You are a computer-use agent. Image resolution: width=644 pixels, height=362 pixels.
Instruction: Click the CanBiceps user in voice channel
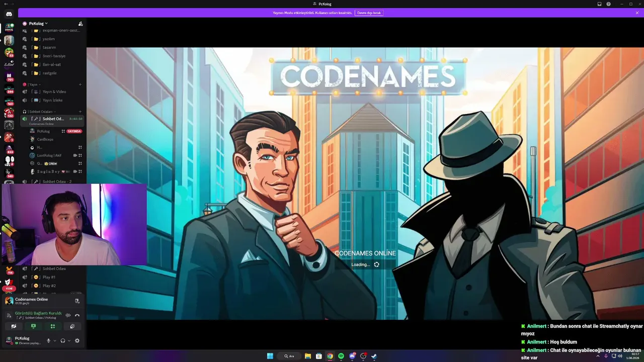click(x=45, y=139)
